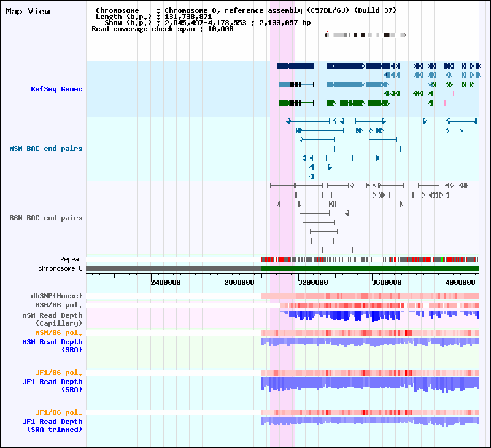
Task: Click the gray MSM/B6 pol. label
Action: pos(58,305)
